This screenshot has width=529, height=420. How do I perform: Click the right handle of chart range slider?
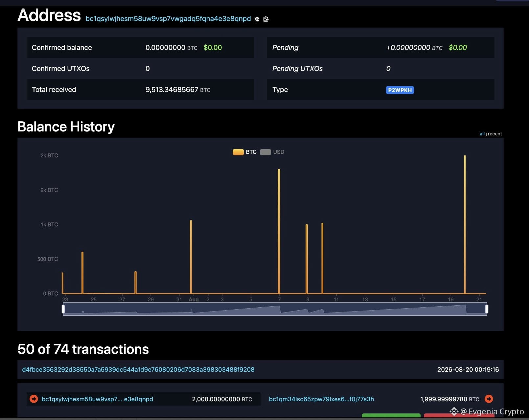tap(487, 309)
